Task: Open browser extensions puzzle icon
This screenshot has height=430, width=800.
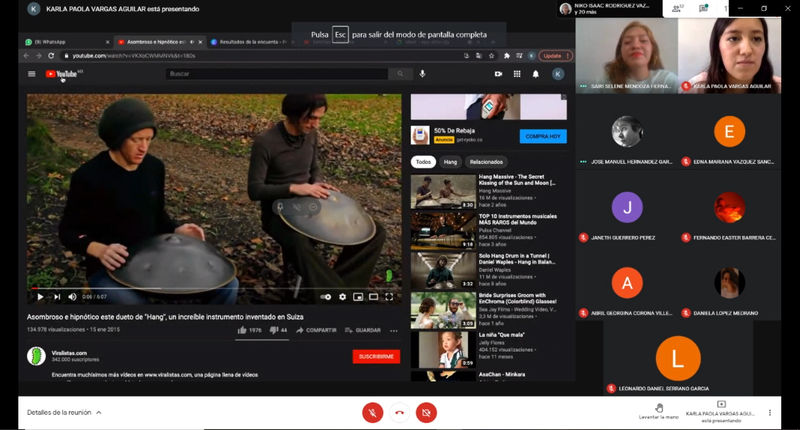Action: [x=507, y=56]
